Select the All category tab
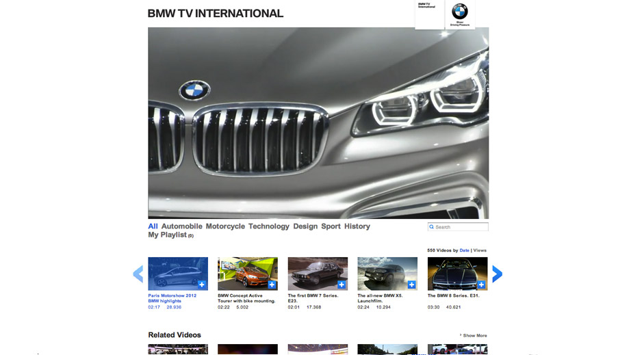 [153, 226]
